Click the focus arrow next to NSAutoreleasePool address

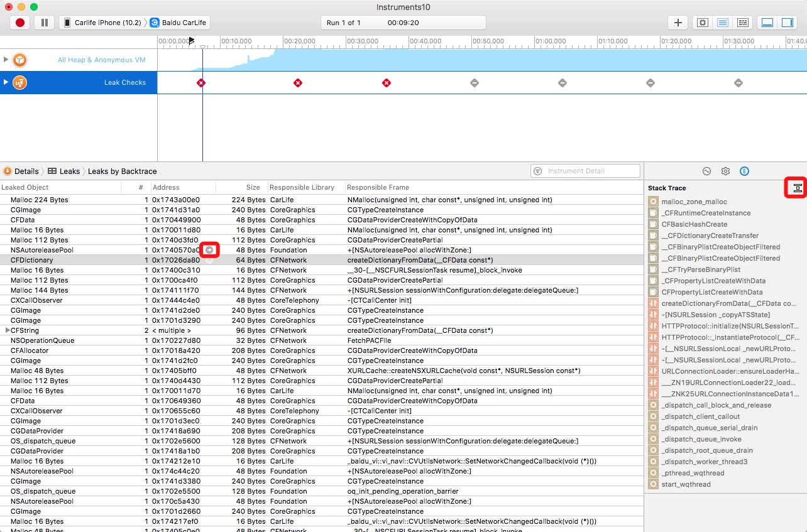pos(210,250)
